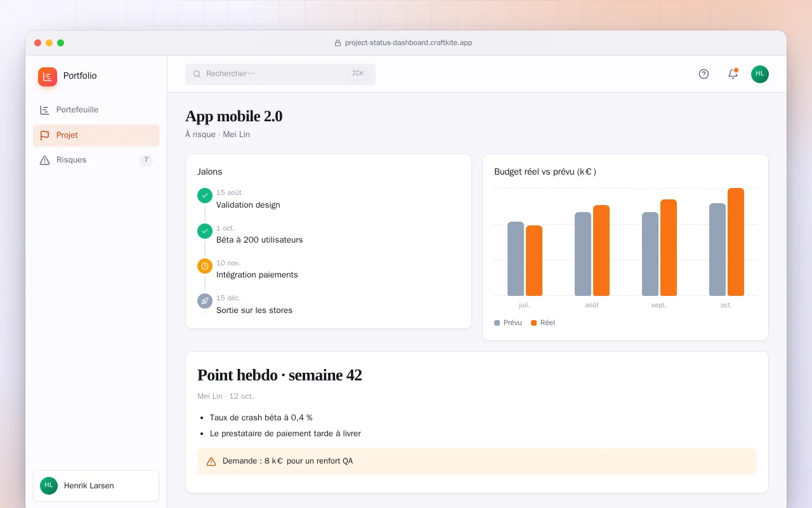
Task: Click the Intégration paiements clock icon
Action: click(x=205, y=266)
